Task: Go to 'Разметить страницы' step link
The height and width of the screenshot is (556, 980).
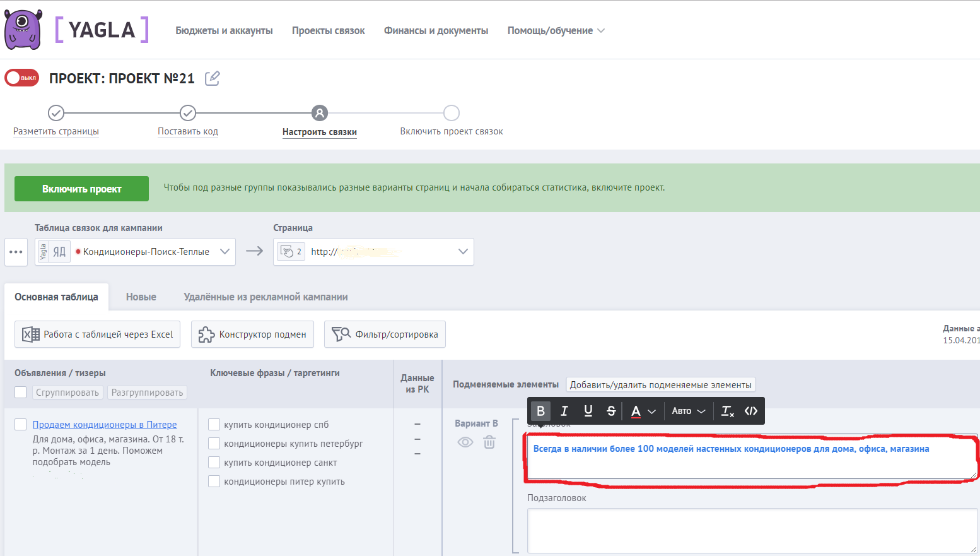Action: [56, 131]
